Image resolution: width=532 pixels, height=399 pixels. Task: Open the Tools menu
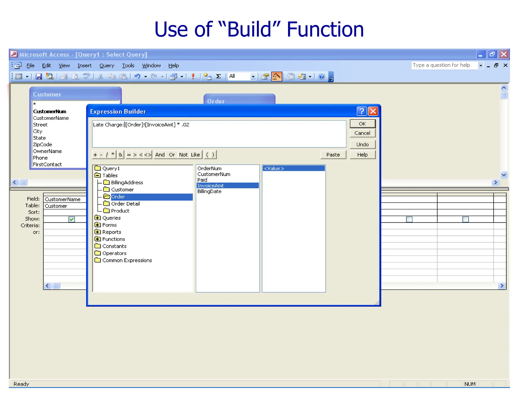point(128,65)
